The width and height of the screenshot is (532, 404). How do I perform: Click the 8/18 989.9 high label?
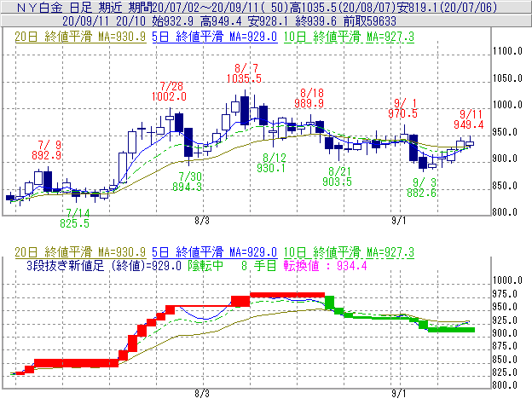[x=309, y=98]
